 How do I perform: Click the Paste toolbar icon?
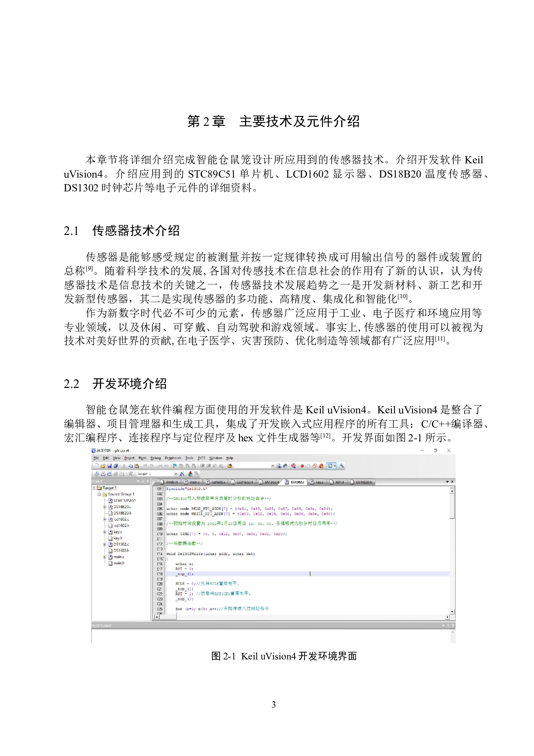pos(137,466)
